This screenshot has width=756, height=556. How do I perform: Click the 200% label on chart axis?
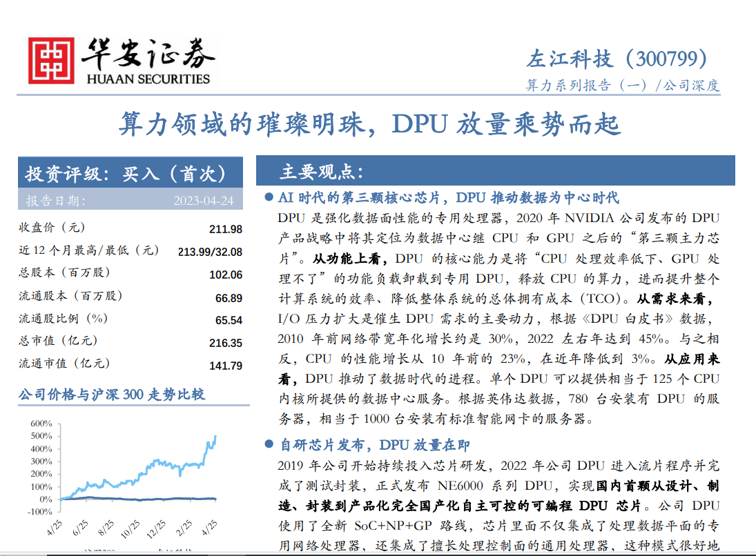41,474
